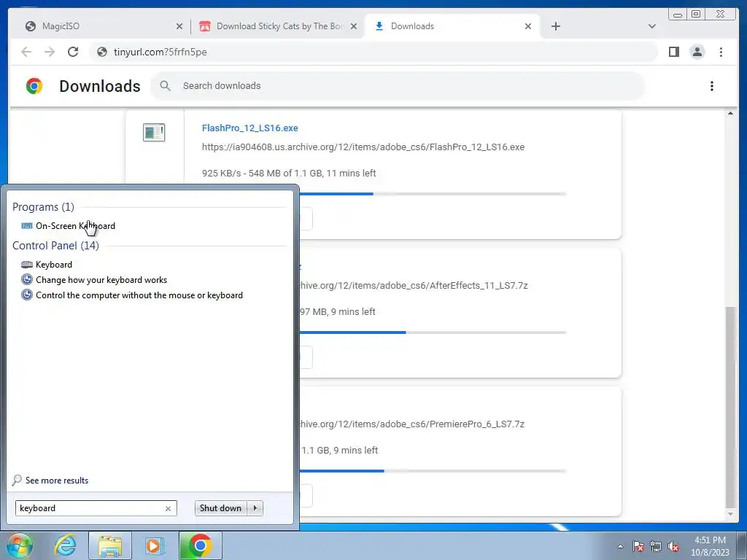Open Windows Explorer from taskbar
The height and width of the screenshot is (560, 747).
pyautogui.click(x=110, y=545)
